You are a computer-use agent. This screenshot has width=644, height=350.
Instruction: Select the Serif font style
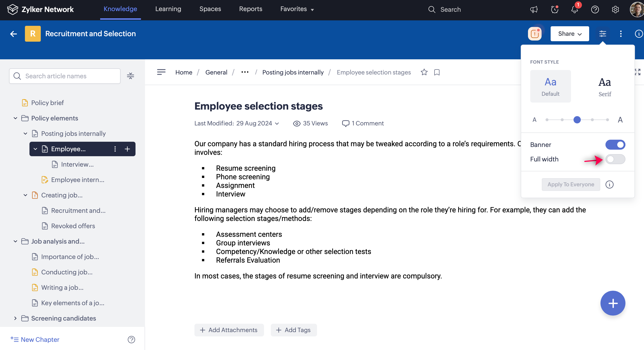pos(605,86)
